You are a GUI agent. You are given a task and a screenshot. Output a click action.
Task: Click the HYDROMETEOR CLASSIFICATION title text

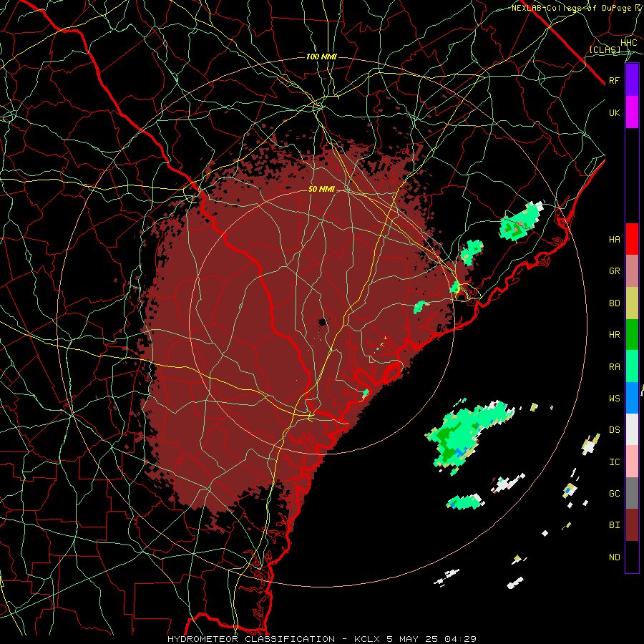coord(251,639)
